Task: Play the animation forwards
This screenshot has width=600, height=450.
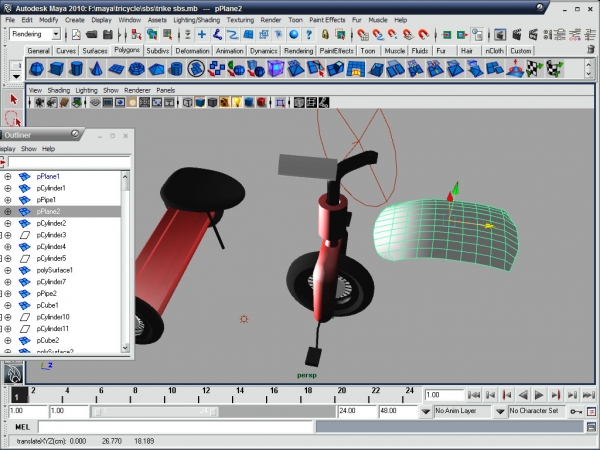Action: [539, 395]
